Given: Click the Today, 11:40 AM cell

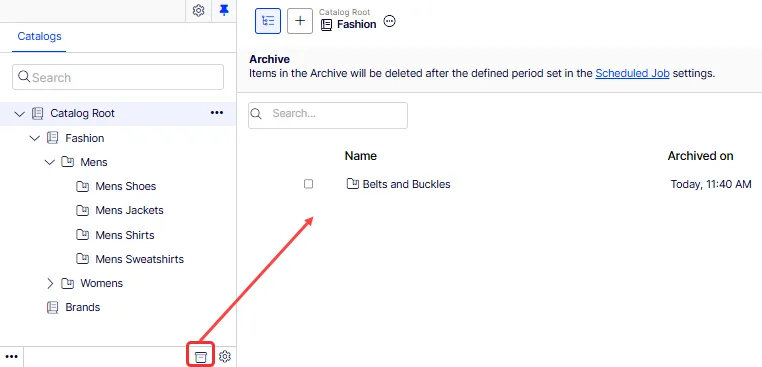Looking at the screenshot, I should (x=711, y=184).
